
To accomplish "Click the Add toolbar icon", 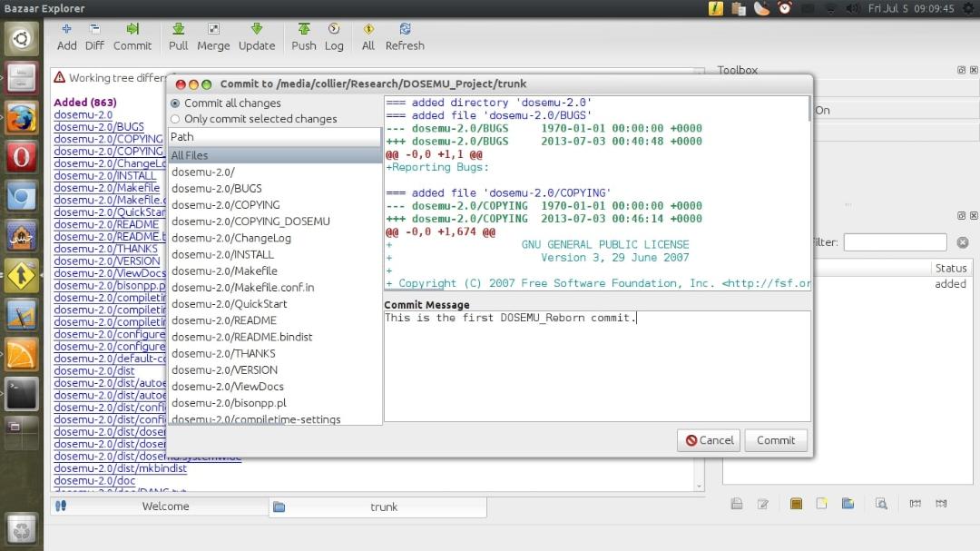I will 66,37.
